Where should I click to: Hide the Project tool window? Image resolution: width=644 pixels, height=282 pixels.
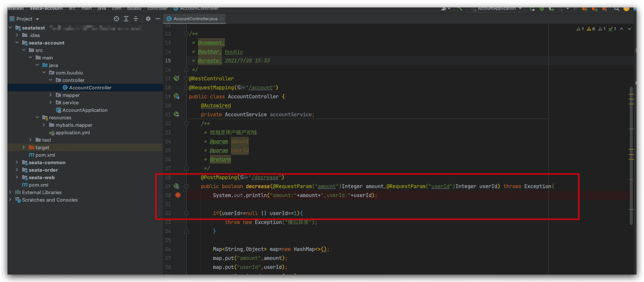(158, 19)
